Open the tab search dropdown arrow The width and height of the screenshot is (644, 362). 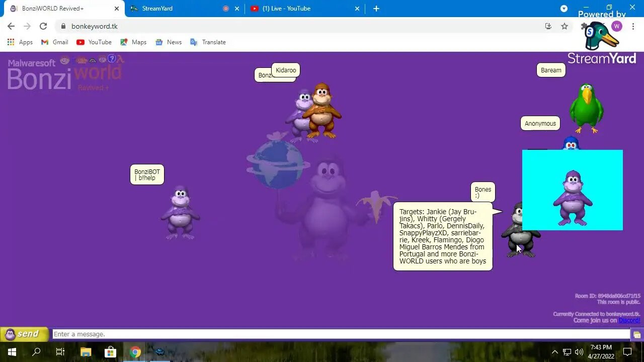tap(564, 9)
